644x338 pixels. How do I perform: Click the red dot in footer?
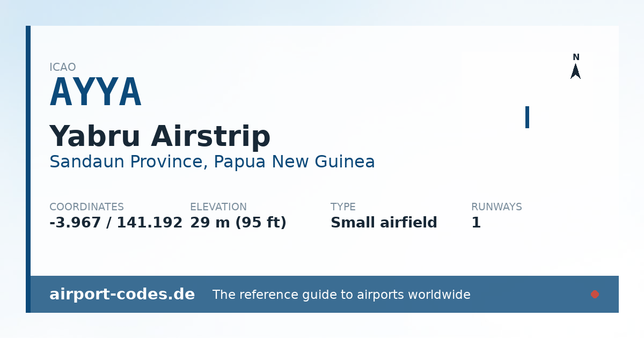click(x=595, y=294)
